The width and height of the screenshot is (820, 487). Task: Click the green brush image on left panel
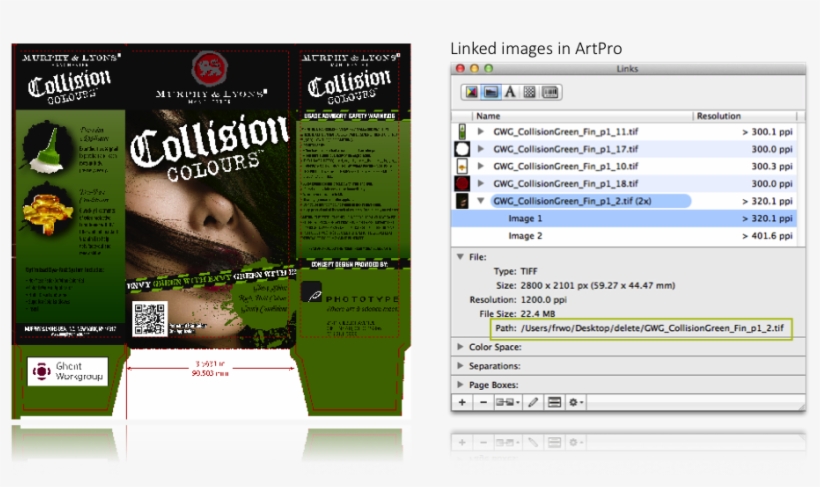point(47,148)
